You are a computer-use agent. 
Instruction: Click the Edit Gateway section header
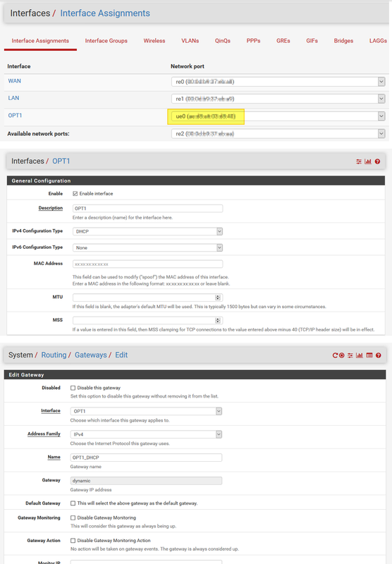(x=195, y=375)
